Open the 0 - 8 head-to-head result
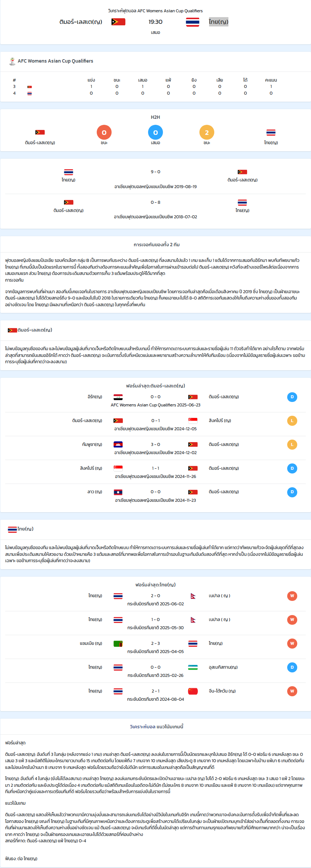This screenshot has height=868, width=311. coord(155,202)
